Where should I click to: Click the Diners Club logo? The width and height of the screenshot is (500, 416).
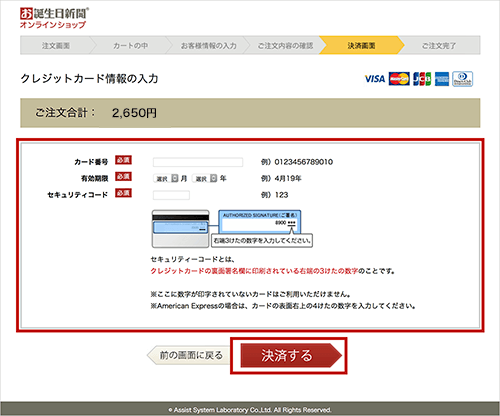tap(463, 79)
